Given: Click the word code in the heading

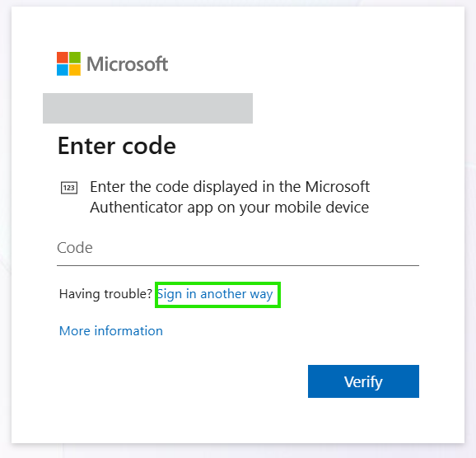Looking at the screenshot, I should pos(149,146).
